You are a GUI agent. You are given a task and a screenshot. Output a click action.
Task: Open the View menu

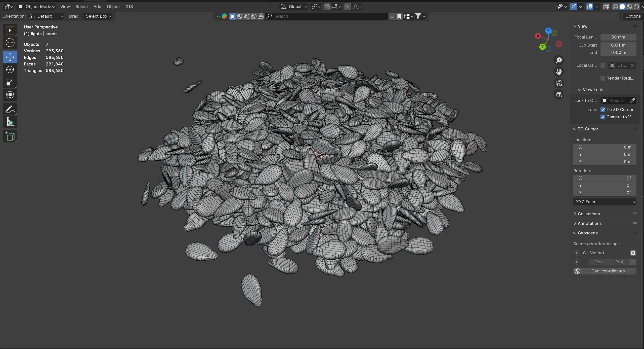(65, 7)
